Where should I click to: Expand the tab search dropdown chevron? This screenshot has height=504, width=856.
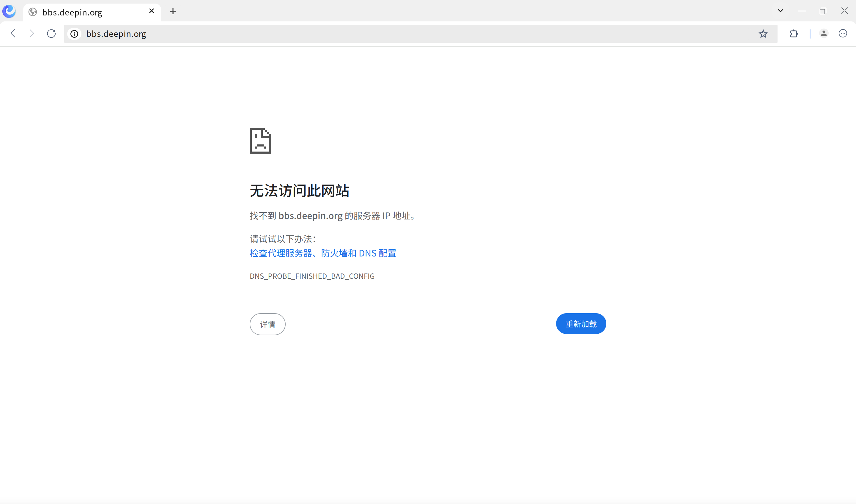click(x=780, y=11)
